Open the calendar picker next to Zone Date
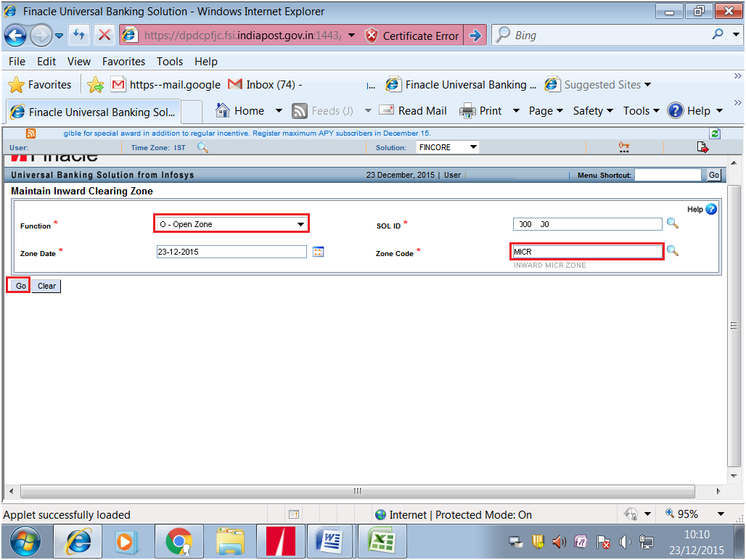This screenshot has width=746, height=560. pyautogui.click(x=318, y=251)
